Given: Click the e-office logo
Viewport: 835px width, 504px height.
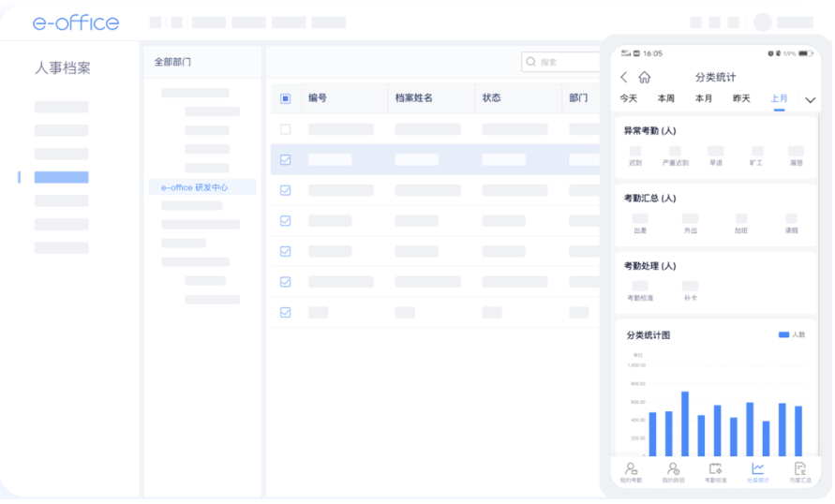Looking at the screenshot, I should [76, 22].
